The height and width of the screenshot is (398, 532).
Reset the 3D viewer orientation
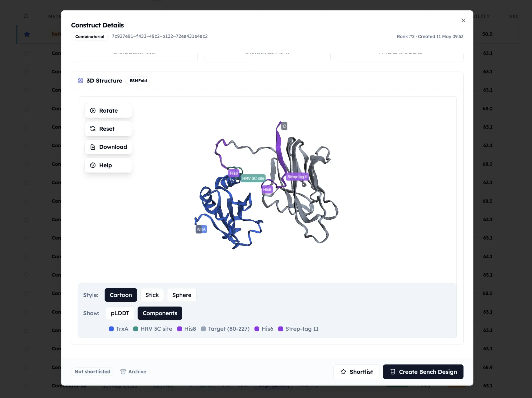[108, 129]
